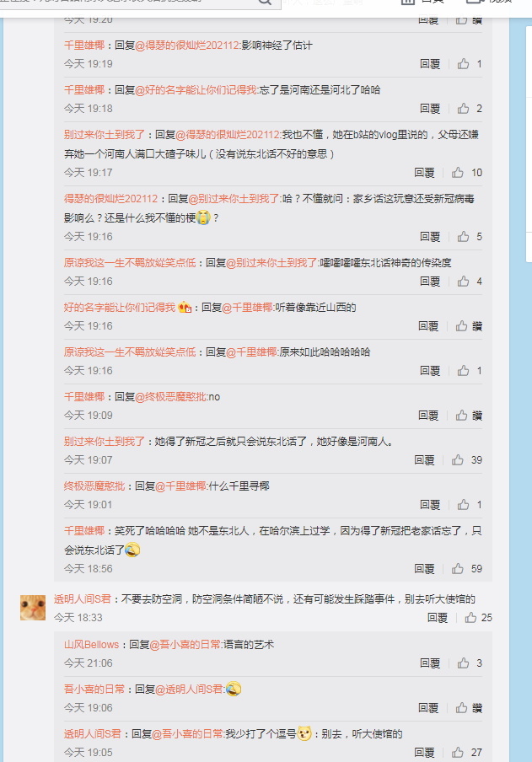Open @吾小喜的日常 mention in 21:06 reply
The width and height of the screenshot is (532, 762).
click(185, 644)
